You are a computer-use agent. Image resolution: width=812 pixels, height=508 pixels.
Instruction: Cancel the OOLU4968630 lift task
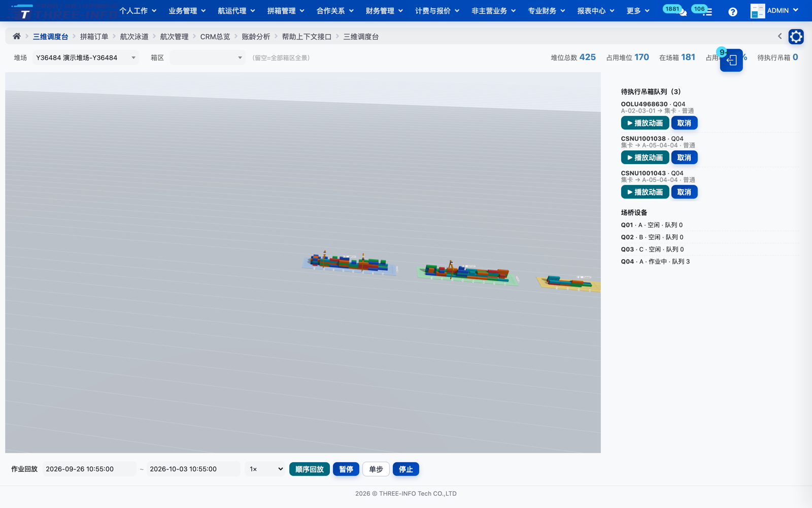(684, 123)
